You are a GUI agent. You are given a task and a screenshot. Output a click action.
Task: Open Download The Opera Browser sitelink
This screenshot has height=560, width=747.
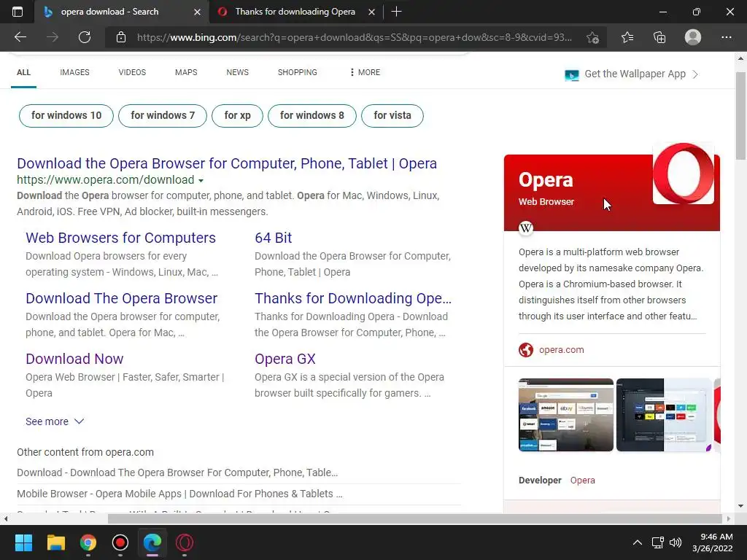point(122,298)
